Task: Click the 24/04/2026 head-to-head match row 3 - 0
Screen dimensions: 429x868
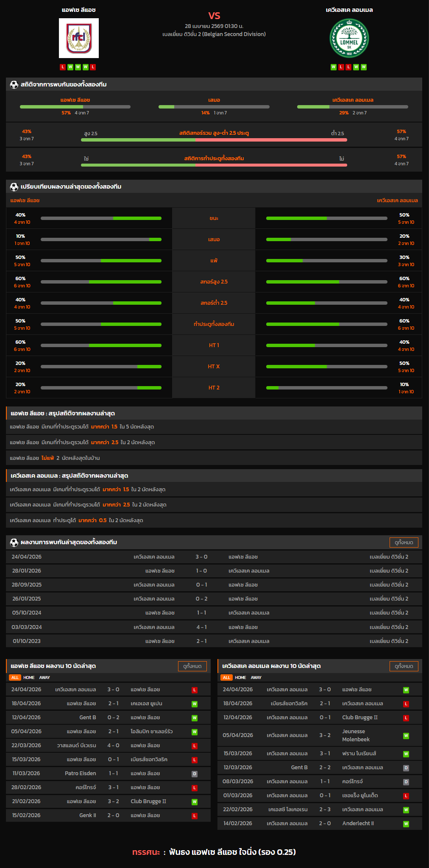Action: (214, 557)
